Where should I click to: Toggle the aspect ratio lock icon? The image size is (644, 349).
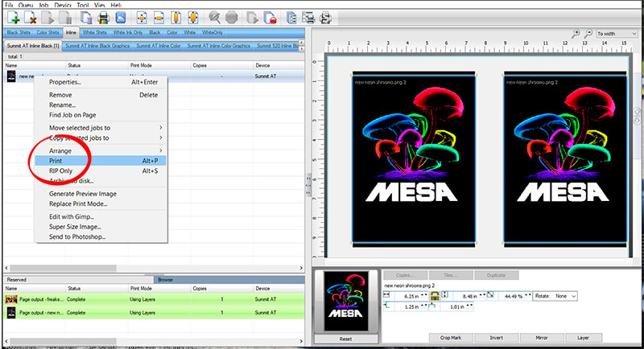pos(435,295)
